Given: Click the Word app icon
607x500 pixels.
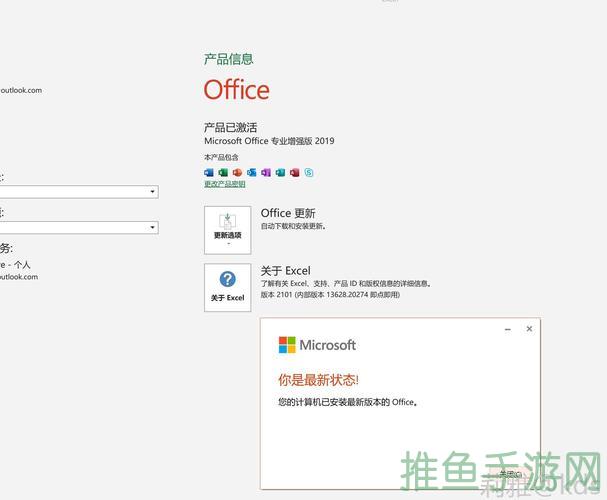Looking at the screenshot, I should pyautogui.click(x=209, y=172).
